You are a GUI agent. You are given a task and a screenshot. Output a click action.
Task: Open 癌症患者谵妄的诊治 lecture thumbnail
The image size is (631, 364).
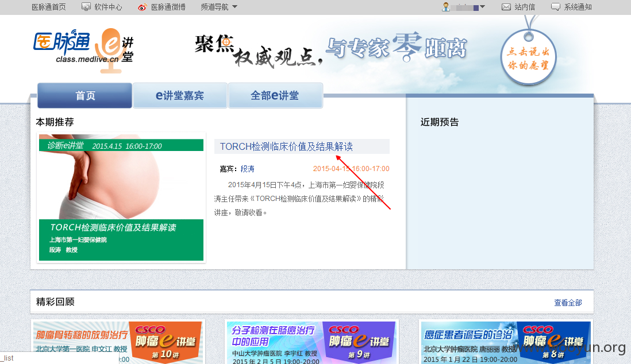506,343
